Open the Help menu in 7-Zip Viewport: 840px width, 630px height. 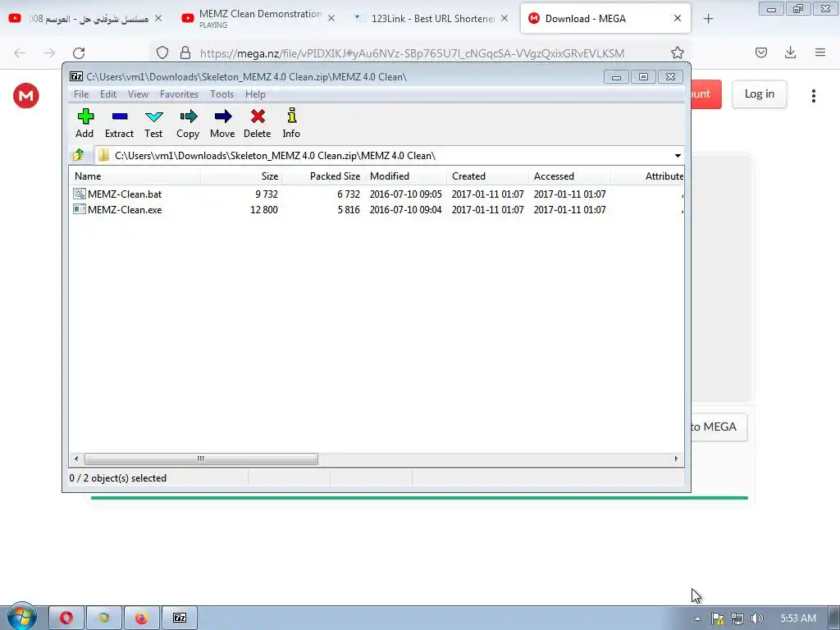(x=256, y=94)
